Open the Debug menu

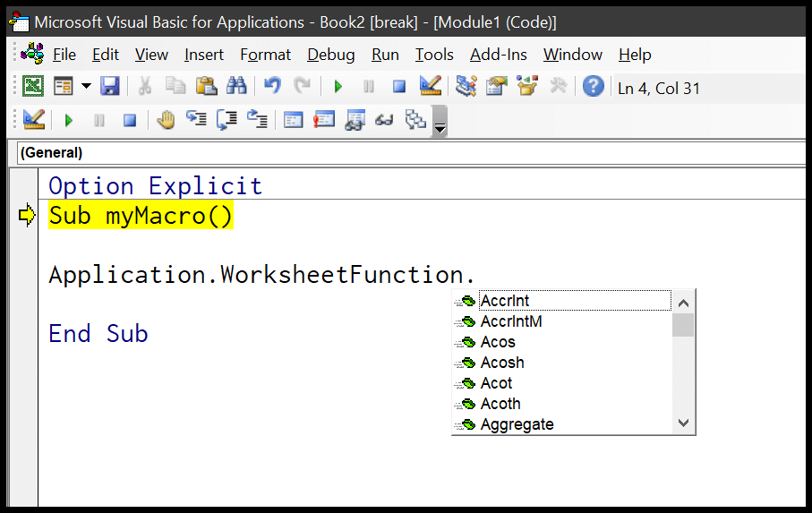coord(330,55)
